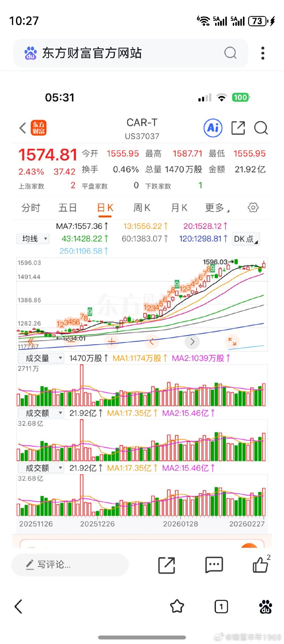
Task: Tap the current price 1574.81
Action: click(x=48, y=154)
